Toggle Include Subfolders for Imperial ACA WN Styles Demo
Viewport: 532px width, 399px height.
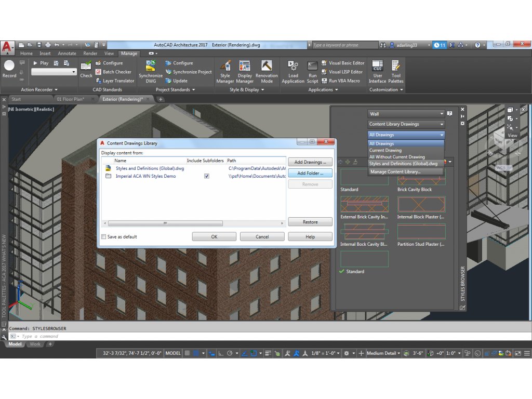tap(207, 176)
